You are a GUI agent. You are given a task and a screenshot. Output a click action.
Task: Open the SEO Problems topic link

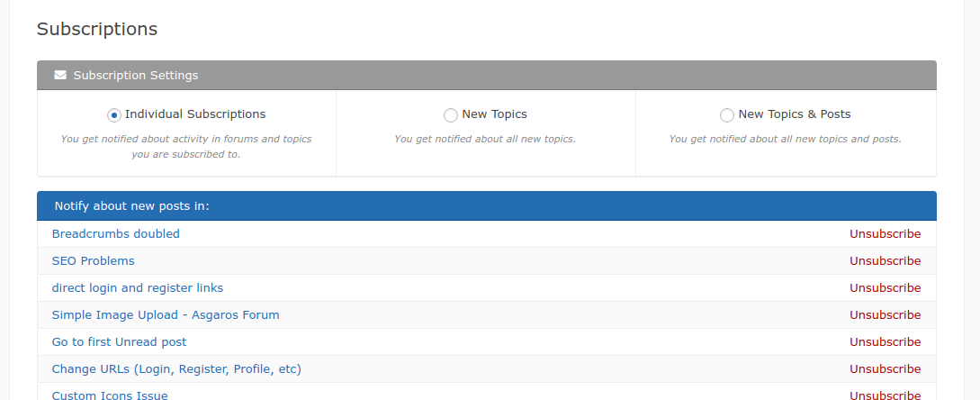point(93,261)
